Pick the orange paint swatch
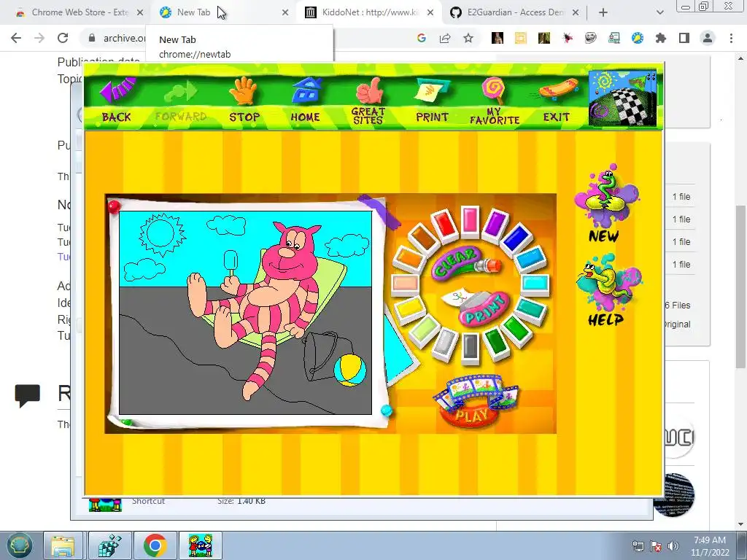 click(409, 259)
